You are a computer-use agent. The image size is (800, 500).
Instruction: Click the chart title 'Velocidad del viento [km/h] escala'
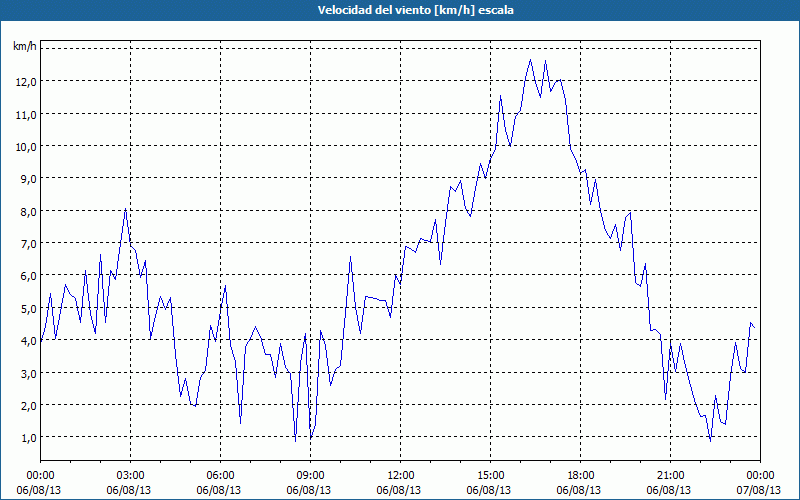point(415,10)
